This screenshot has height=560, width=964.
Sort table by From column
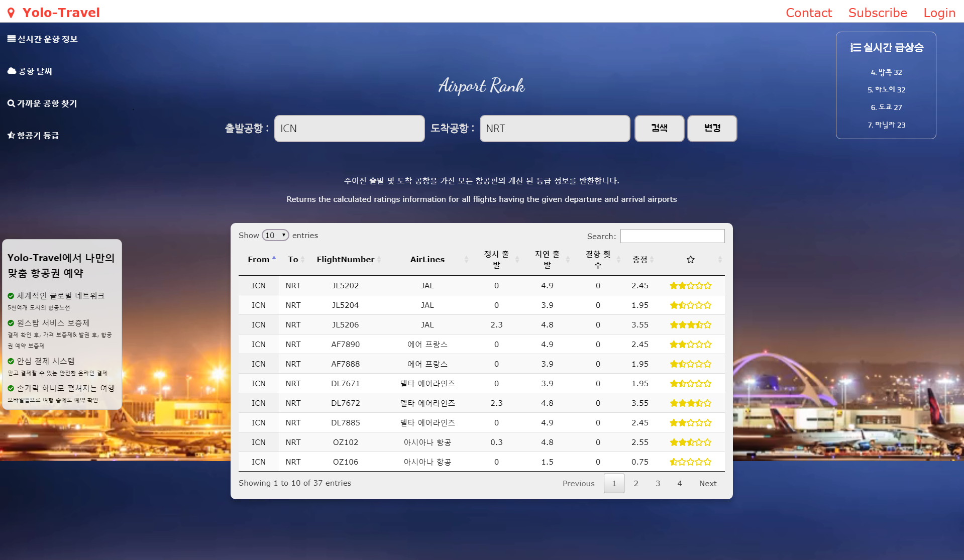258,260
